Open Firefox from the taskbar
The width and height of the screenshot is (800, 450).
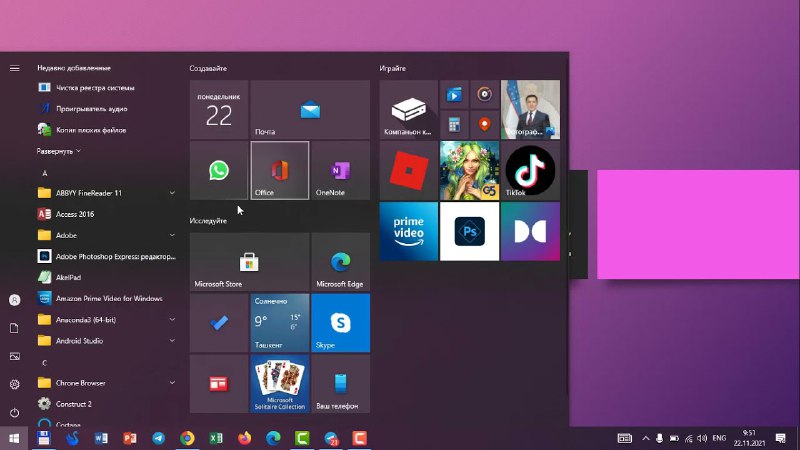245,438
